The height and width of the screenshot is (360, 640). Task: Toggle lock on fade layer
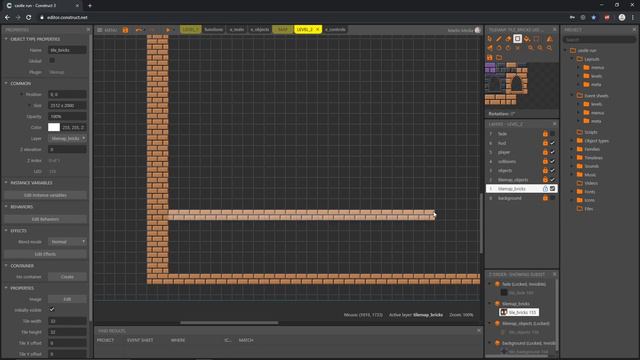coord(545,133)
